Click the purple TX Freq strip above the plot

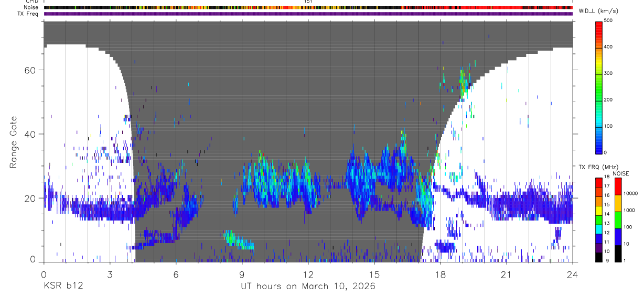(x=308, y=14)
